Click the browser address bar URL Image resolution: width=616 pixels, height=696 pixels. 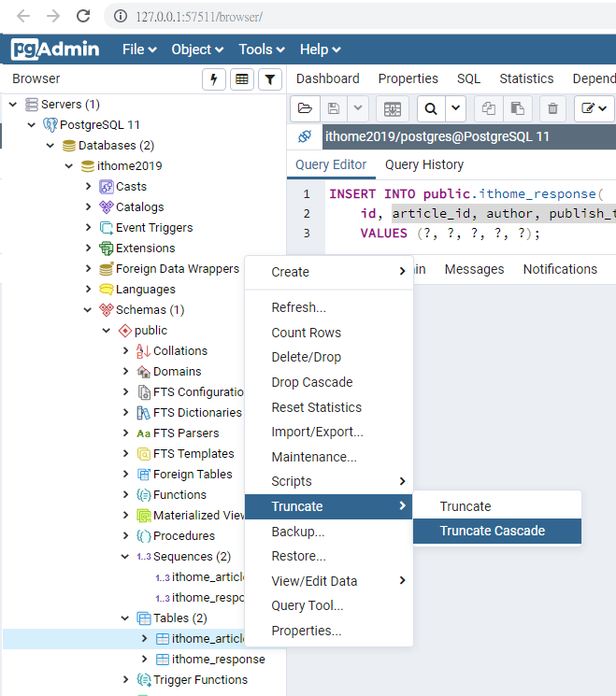pos(199,17)
